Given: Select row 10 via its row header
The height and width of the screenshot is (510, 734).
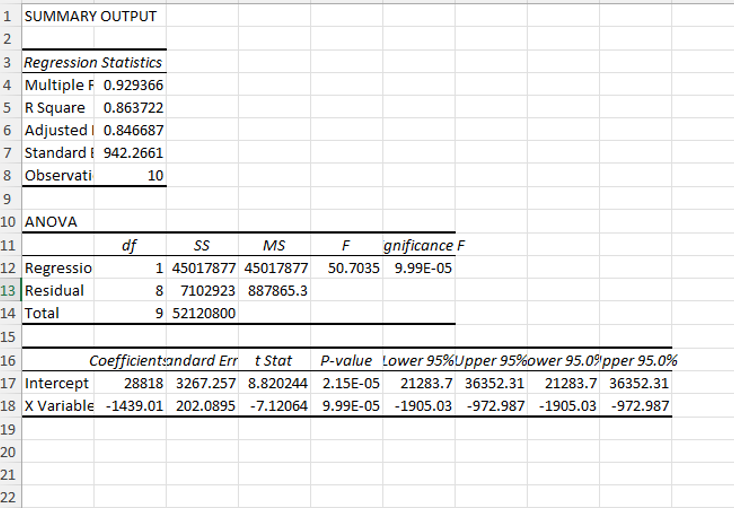Looking at the screenshot, I should point(10,222).
